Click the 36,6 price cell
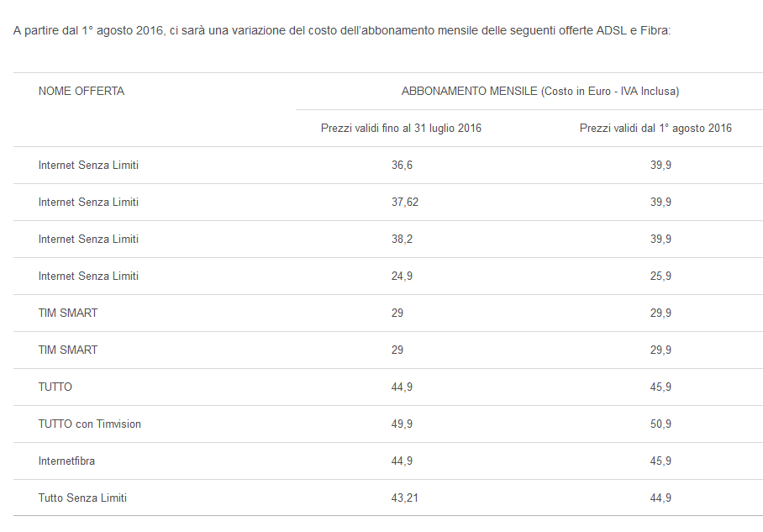The image size is (763, 532). coord(402,166)
